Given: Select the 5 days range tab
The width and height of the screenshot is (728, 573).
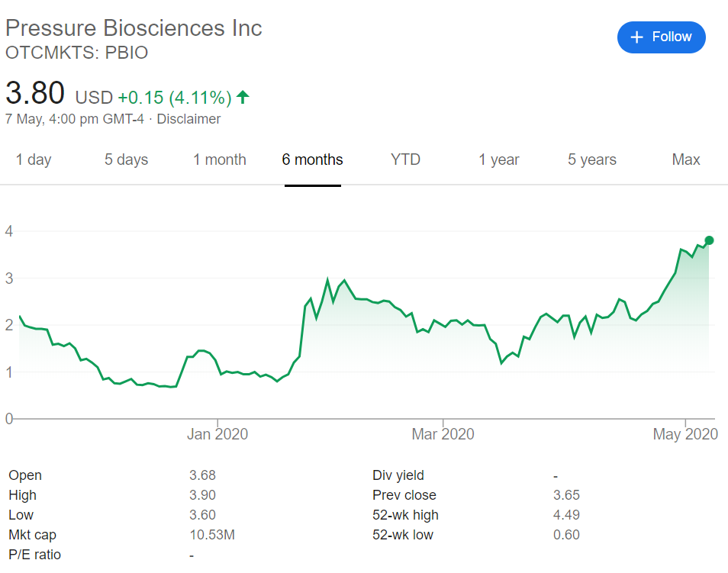Looking at the screenshot, I should [x=126, y=159].
